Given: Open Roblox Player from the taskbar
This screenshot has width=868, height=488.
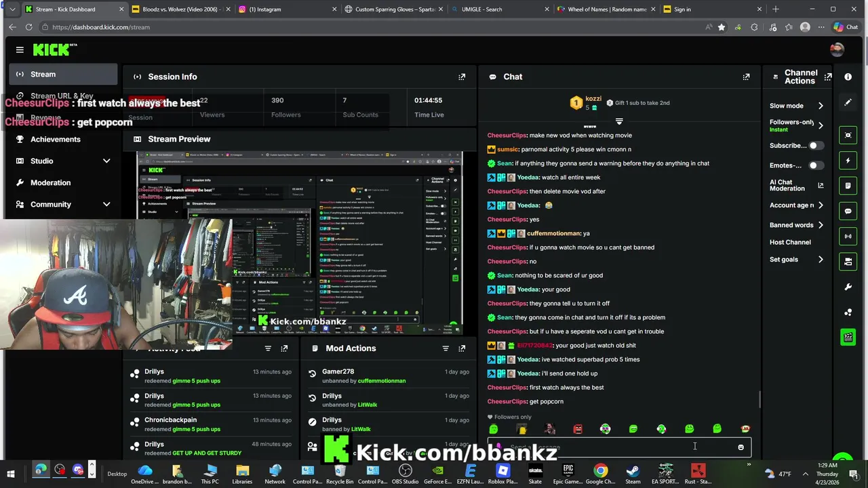Looking at the screenshot, I should (502, 474).
